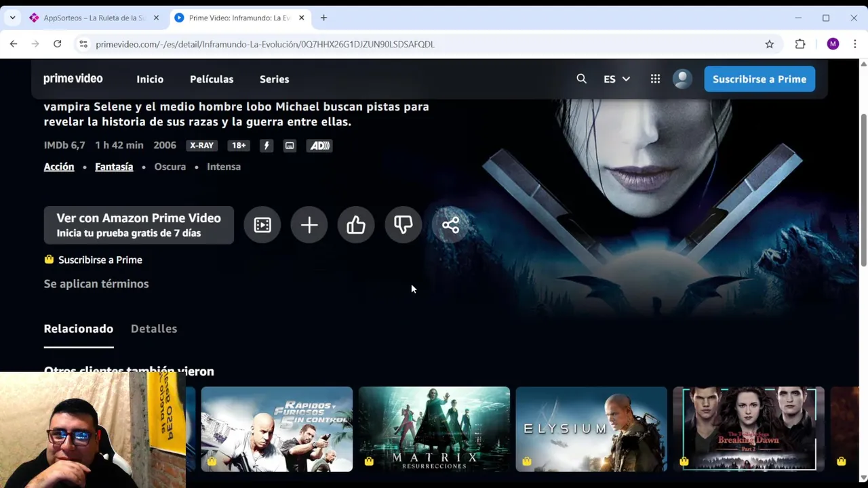Viewport: 868px width, 488px height.
Task: Open the Elysium movie thumbnail
Action: 591,428
